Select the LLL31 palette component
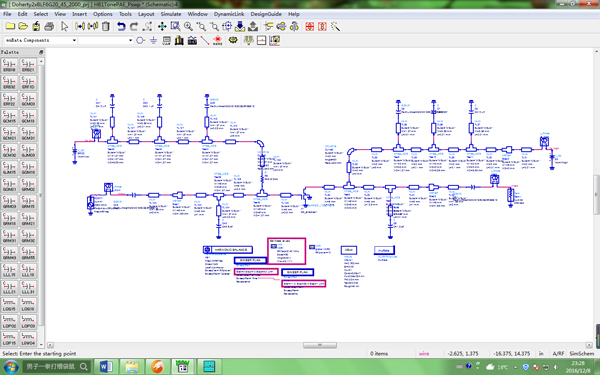 coord(28,288)
